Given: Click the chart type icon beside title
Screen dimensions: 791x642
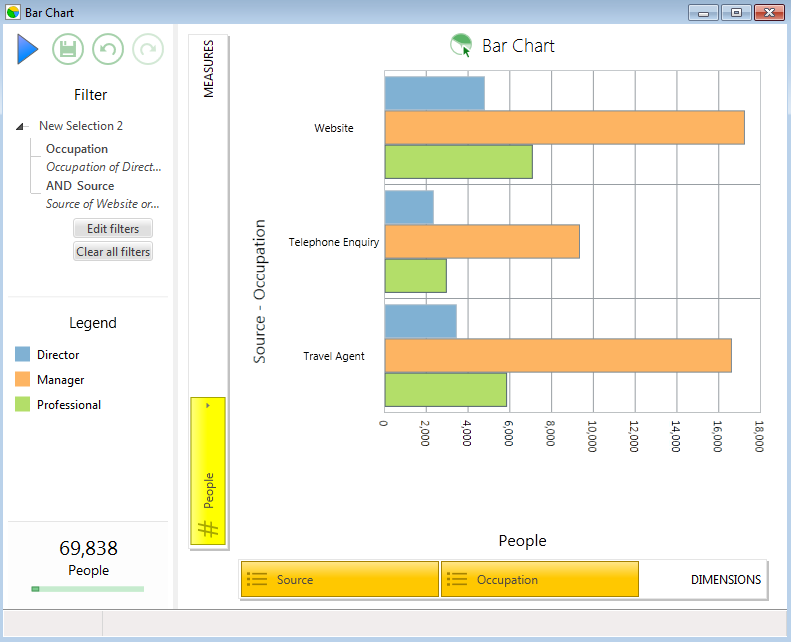Looking at the screenshot, I should [461, 45].
